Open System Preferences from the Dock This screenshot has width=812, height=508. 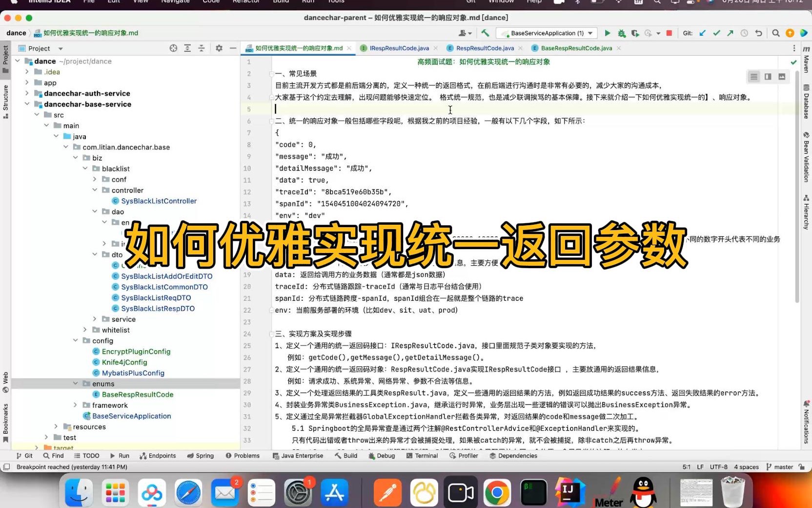(298, 492)
